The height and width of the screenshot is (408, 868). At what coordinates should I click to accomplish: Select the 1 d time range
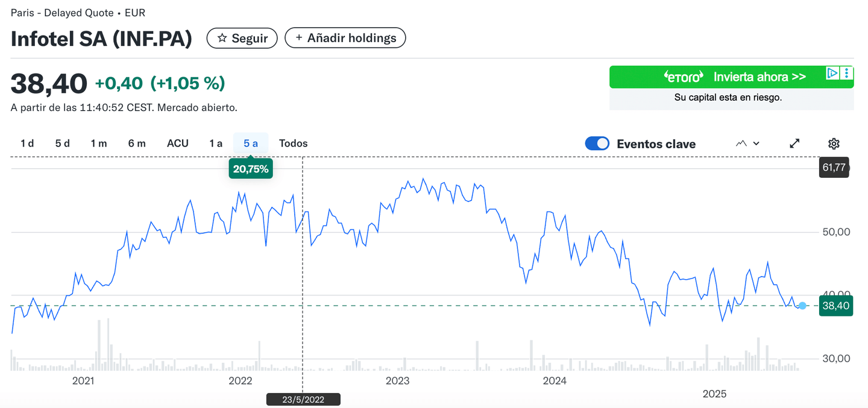point(27,143)
